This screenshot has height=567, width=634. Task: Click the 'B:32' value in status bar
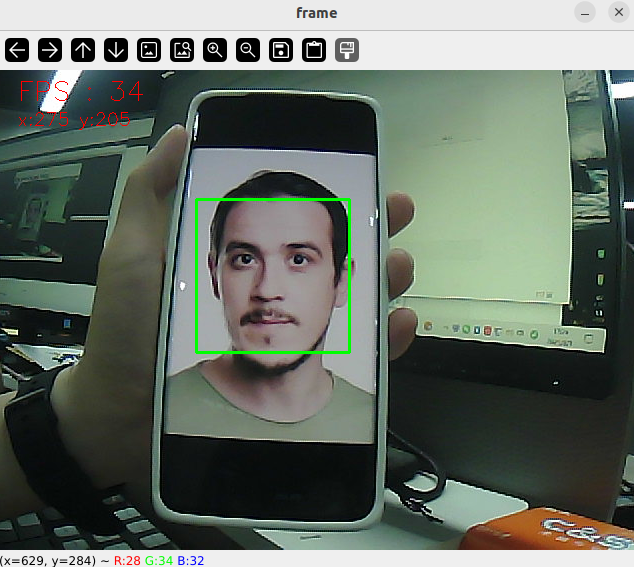(190, 561)
